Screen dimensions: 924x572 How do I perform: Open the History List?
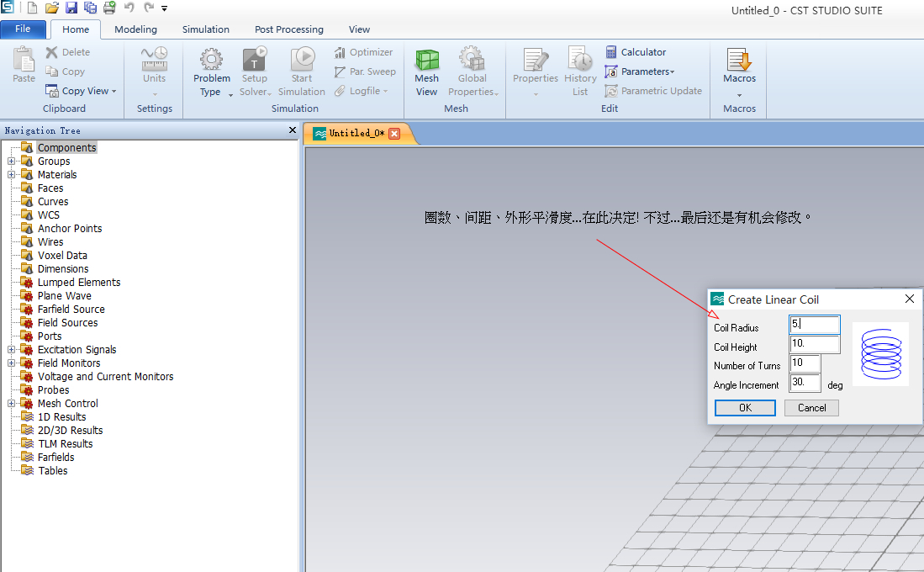[x=580, y=71]
